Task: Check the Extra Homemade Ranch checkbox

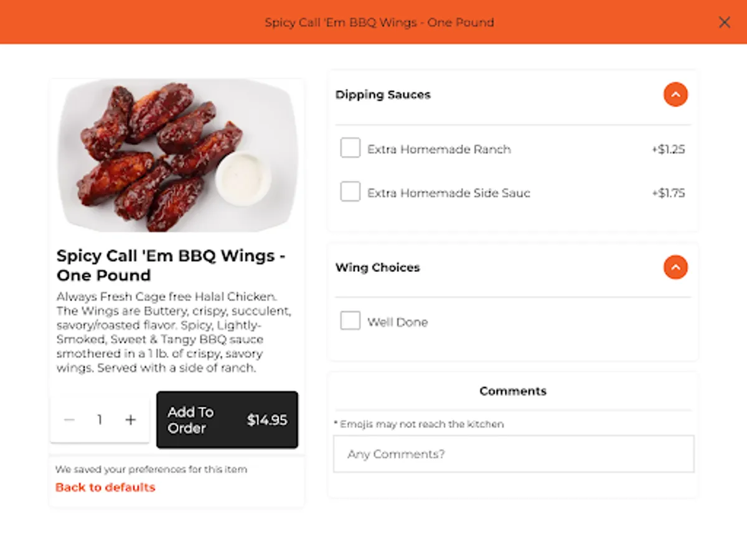Action: click(x=350, y=149)
